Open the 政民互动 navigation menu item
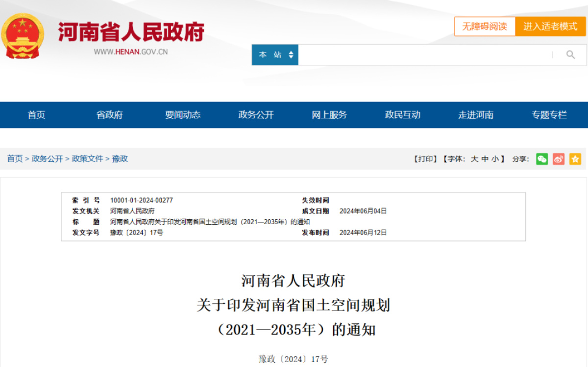This screenshot has height=367, width=588. click(403, 115)
